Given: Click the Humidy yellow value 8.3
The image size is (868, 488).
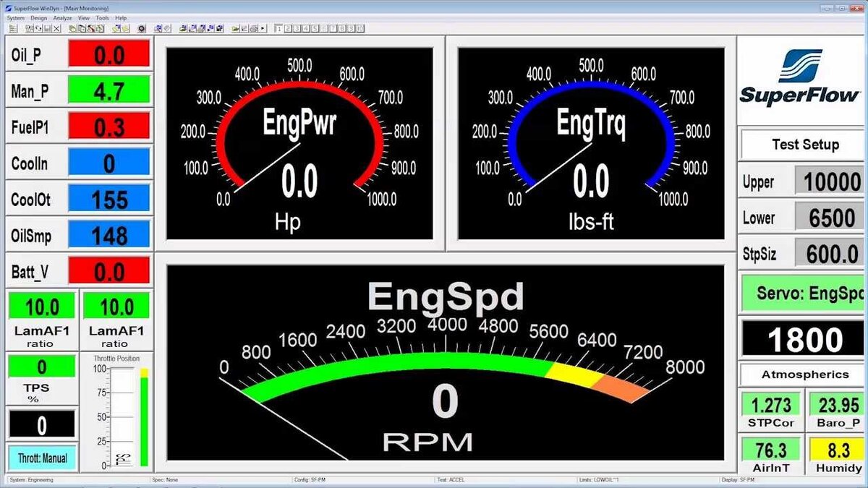Looking at the screenshot, I should [x=838, y=450].
